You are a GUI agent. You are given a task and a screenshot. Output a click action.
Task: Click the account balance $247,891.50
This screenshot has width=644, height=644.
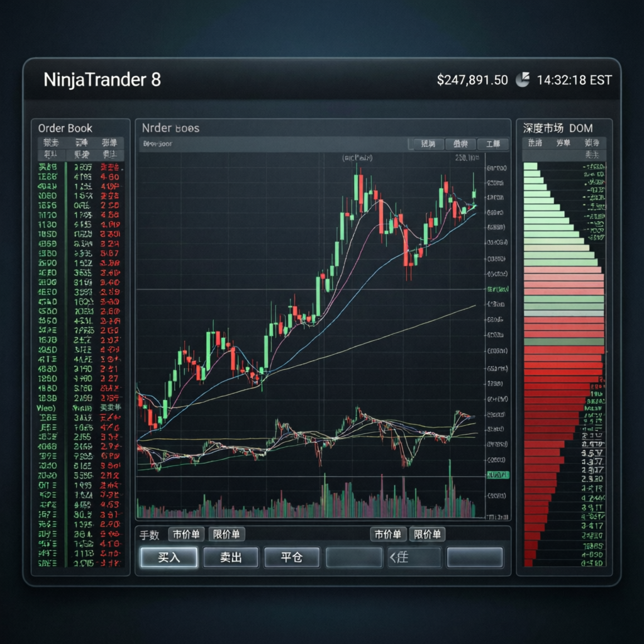pyautogui.click(x=472, y=80)
